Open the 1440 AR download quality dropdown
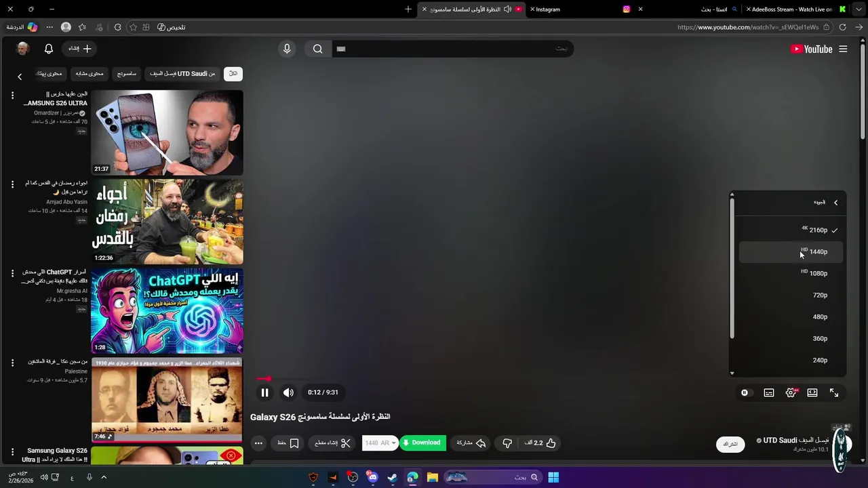The width and height of the screenshot is (868, 488). (x=380, y=443)
